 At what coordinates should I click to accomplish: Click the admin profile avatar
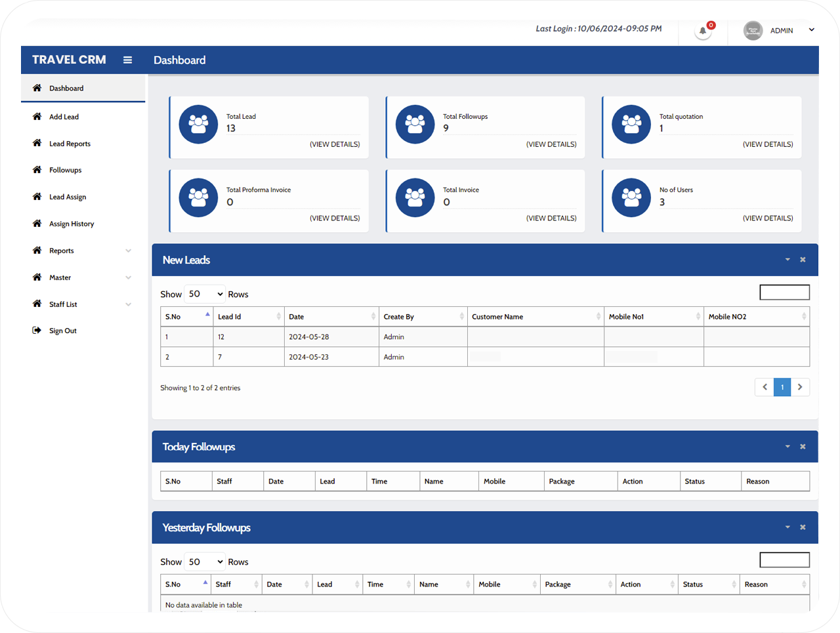point(753,30)
